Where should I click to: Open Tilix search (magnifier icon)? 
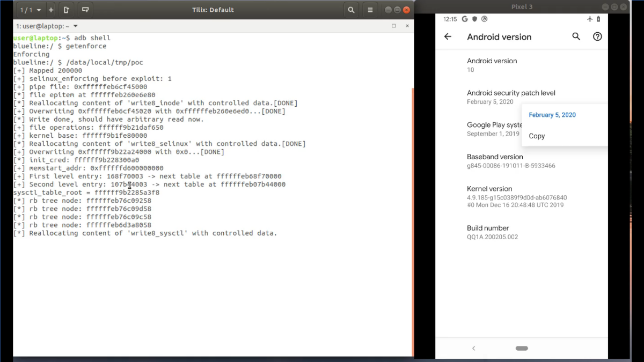tap(351, 10)
